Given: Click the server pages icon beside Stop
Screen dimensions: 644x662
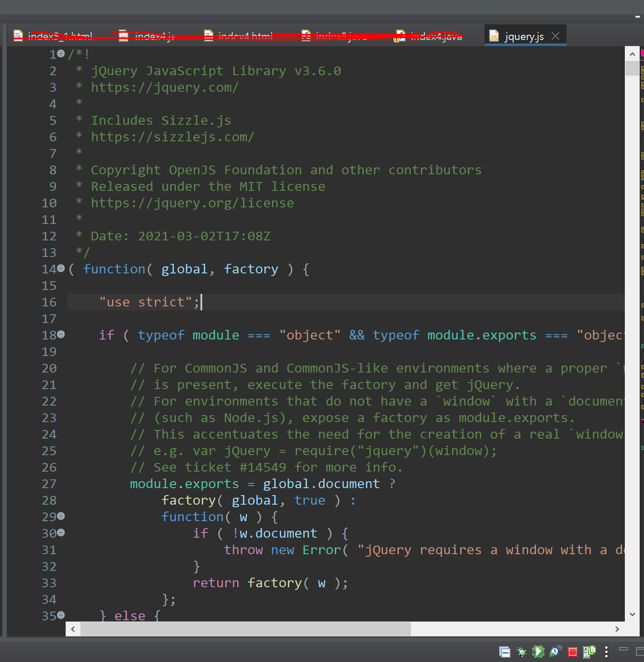Looking at the screenshot, I should coord(590,651).
